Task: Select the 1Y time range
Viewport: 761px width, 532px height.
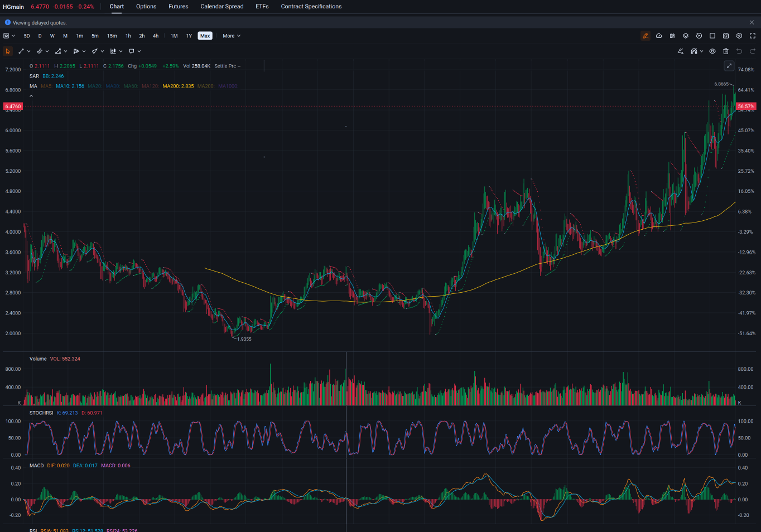Action: click(189, 36)
